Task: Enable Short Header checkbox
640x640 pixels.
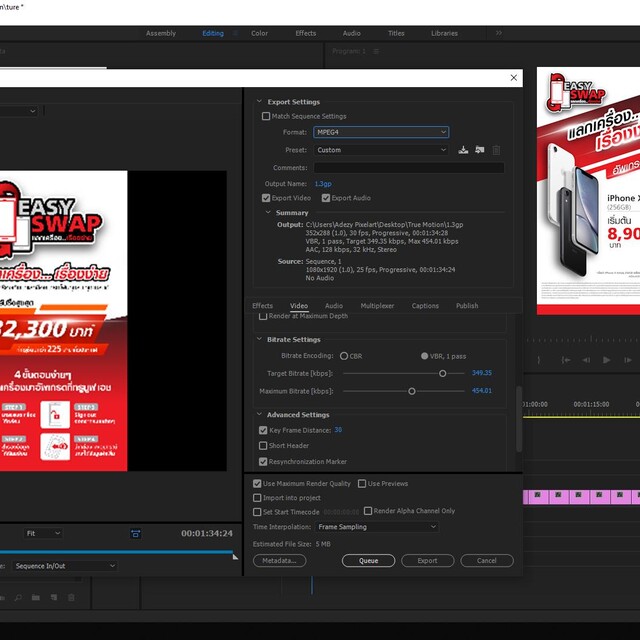Action: 263,446
